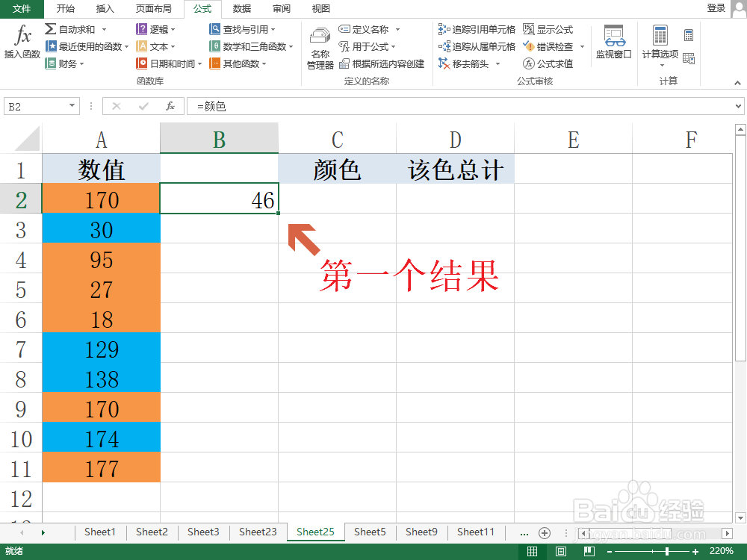Screen dimensions: 747x560
Task: Open More Functions (其他函数) menu
Action: (238, 63)
